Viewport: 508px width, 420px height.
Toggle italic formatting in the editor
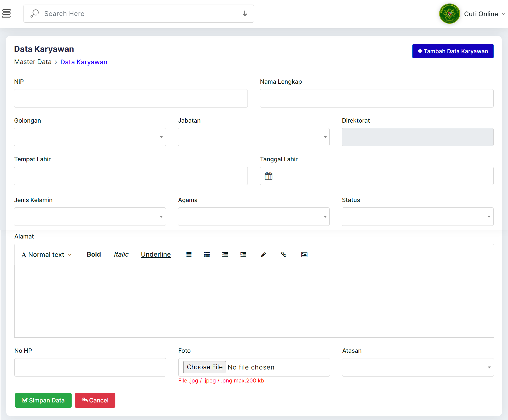coord(121,254)
